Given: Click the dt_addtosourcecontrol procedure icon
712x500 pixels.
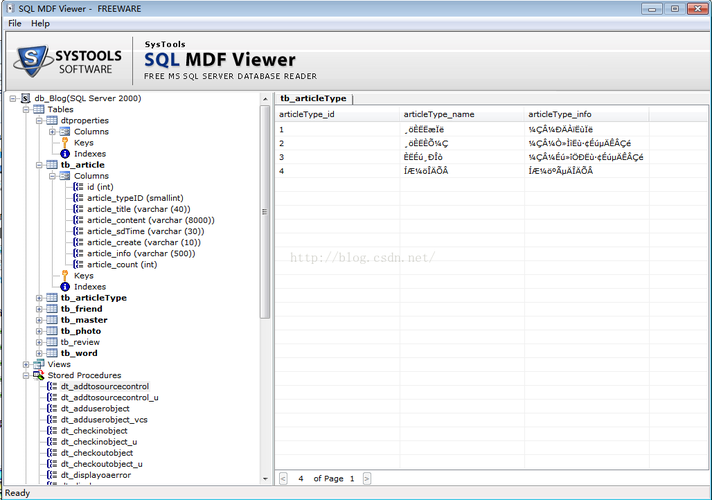Looking at the screenshot, I should [52, 386].
